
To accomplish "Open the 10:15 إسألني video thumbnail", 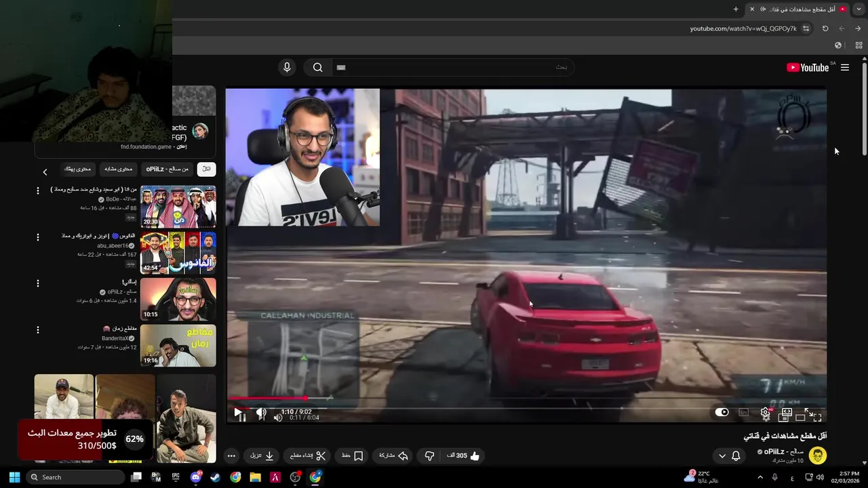I will (x=178, y=298).
